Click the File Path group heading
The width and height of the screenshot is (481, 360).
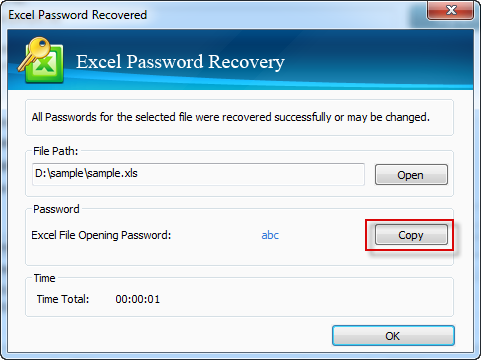click(56, 151)
